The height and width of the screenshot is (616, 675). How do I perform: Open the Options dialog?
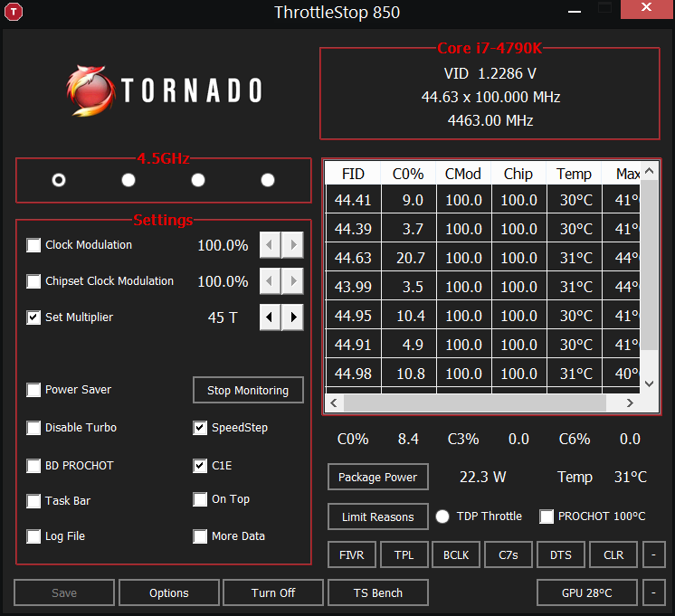(168, 592)
